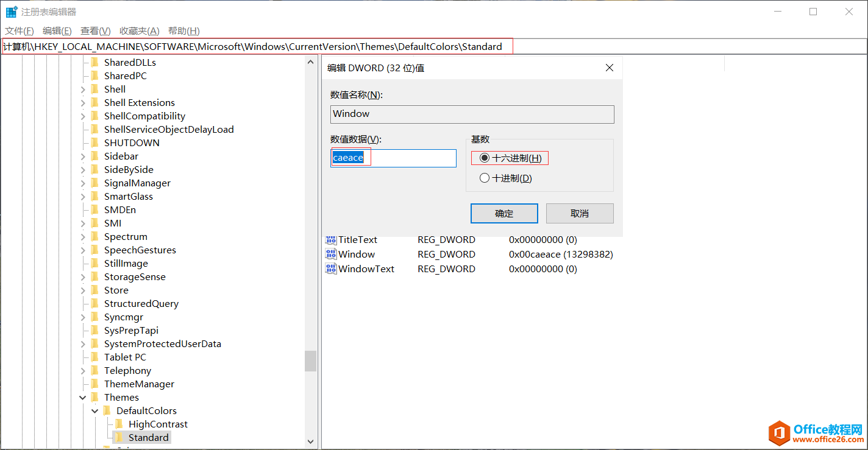Click the 确定 button
Viewport: 868px width, 450px height.
pyautogui.click(x=504, y=213)
